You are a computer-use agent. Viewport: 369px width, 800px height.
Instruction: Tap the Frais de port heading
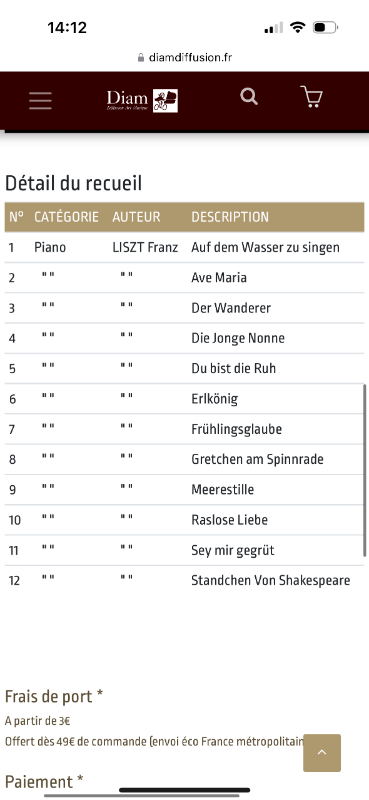54,696
